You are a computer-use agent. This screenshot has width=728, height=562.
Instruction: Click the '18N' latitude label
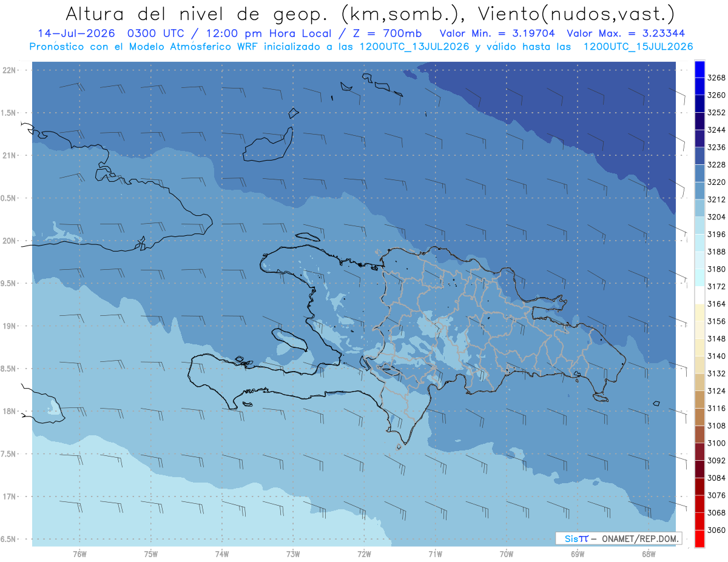pyautogui.click(x=8, y=411)
